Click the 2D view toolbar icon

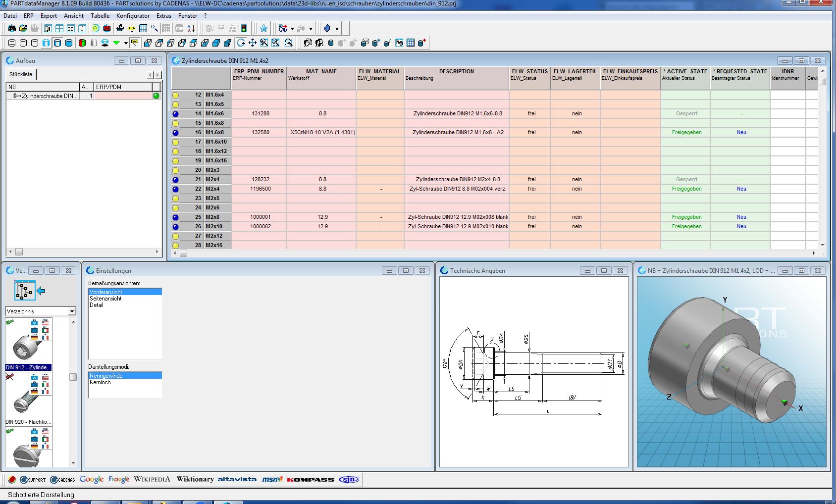[71, 29]
